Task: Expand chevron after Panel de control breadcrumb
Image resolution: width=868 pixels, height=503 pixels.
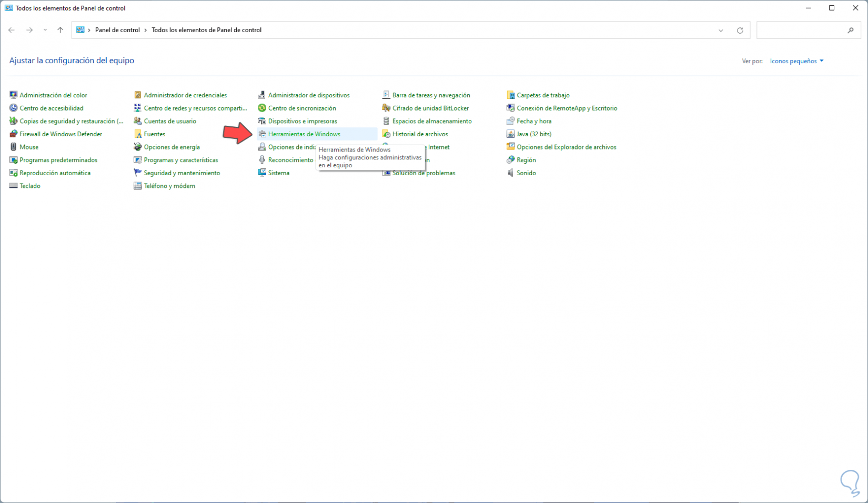Action: (x=146, y=30)
